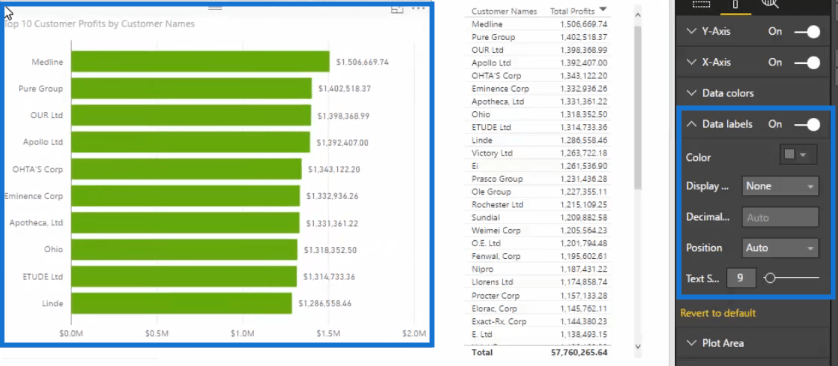Sort by the Customer Names column header
Image resolution: width=838 pixels, height=366 pixels.
504,11
